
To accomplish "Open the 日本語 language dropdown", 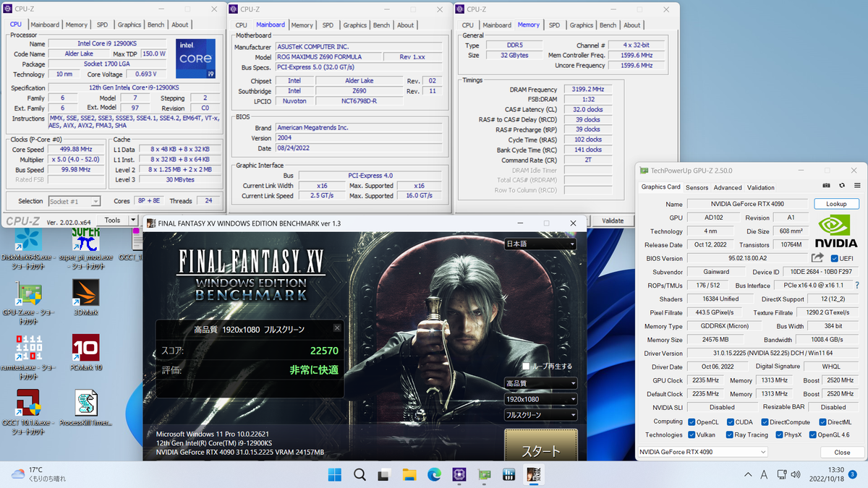I will click(x=540, y=244).
